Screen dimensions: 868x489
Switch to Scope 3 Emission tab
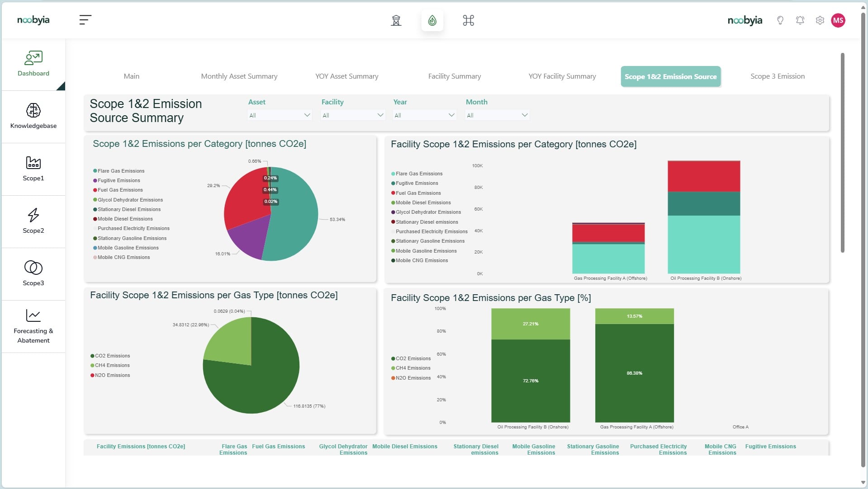point(778,76)
